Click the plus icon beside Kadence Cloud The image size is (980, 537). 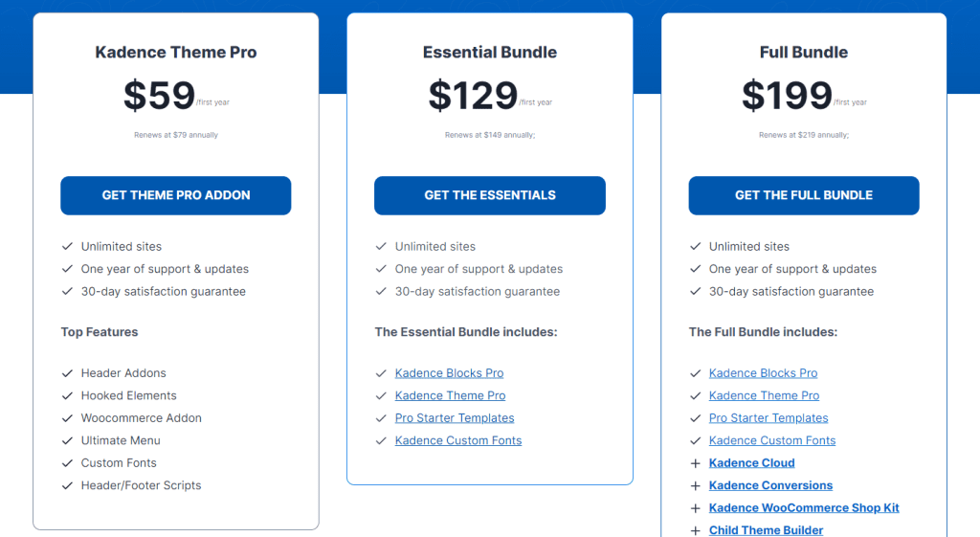coord(695,463)
